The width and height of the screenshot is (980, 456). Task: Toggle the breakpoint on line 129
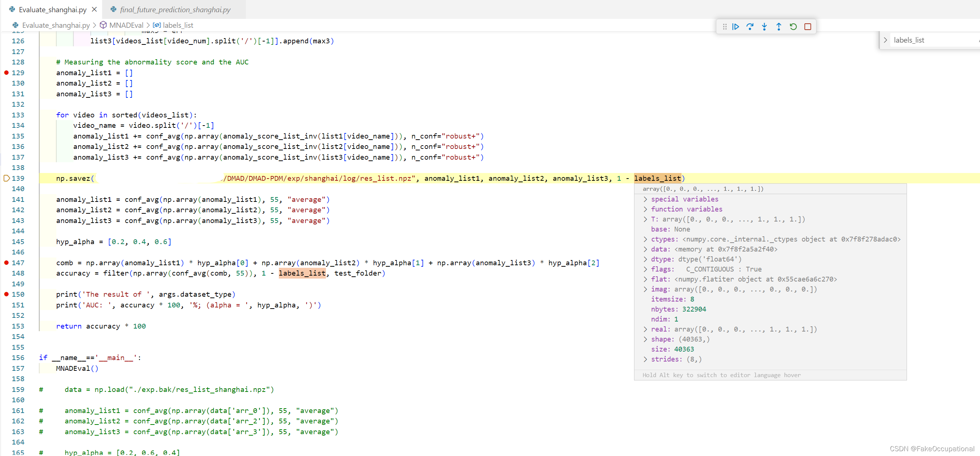pos(6,73)
